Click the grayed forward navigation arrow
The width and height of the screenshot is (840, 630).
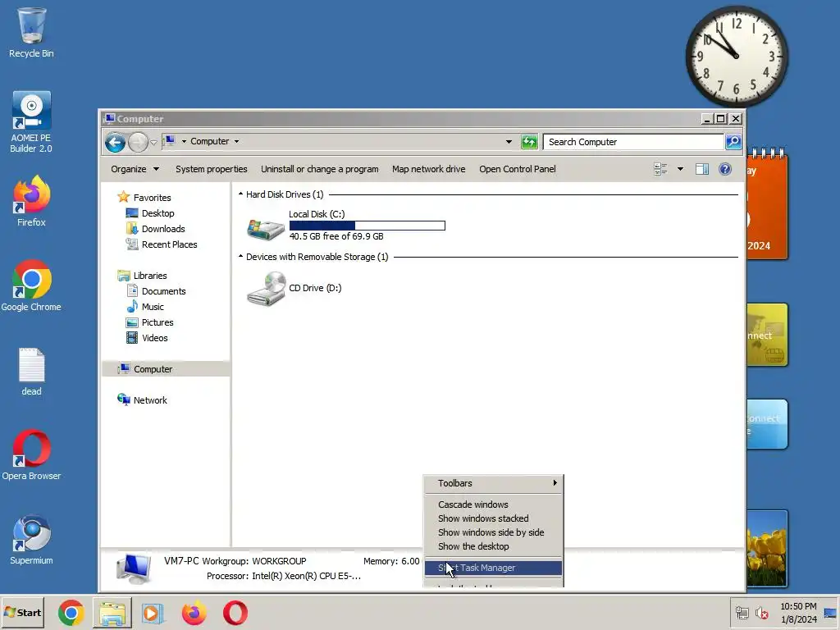pos(138,142)
